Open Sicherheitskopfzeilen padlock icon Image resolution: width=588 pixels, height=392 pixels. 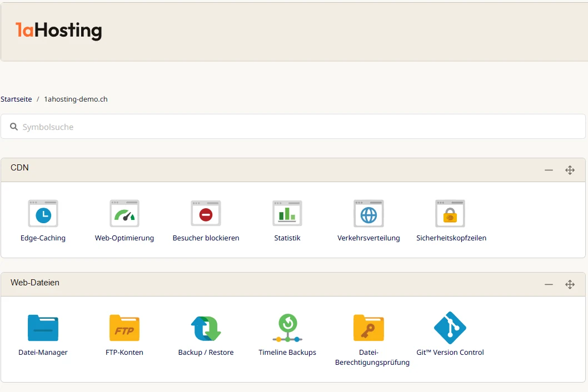(450, 213)
